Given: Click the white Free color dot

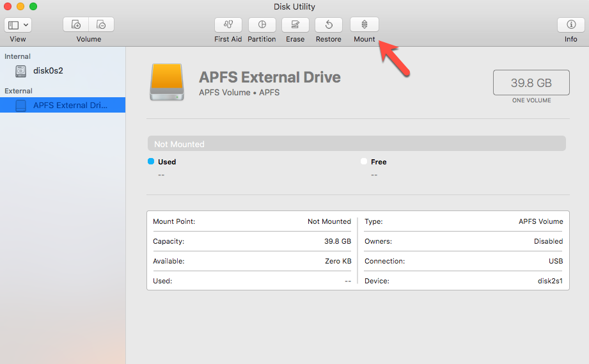Looking at the screenshot, I should pos(364,161).
